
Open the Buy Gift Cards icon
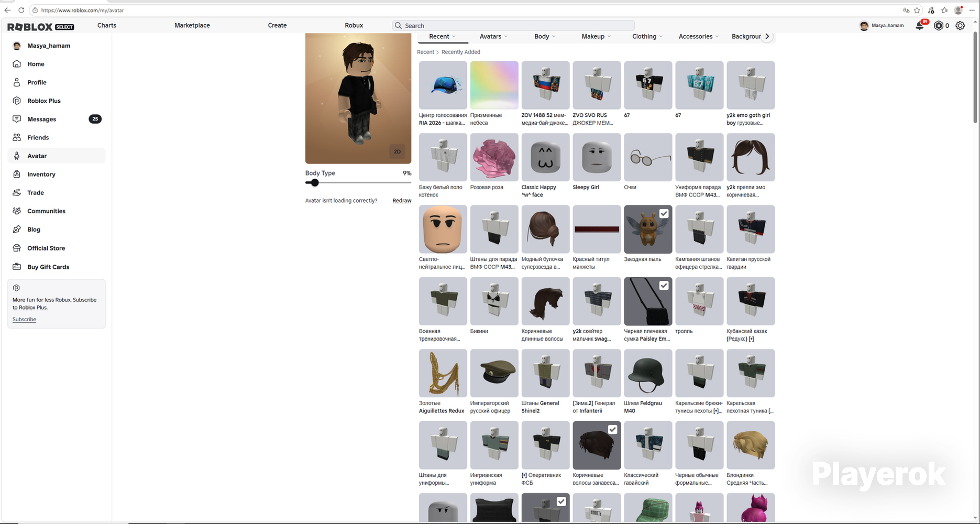[17, 267]
